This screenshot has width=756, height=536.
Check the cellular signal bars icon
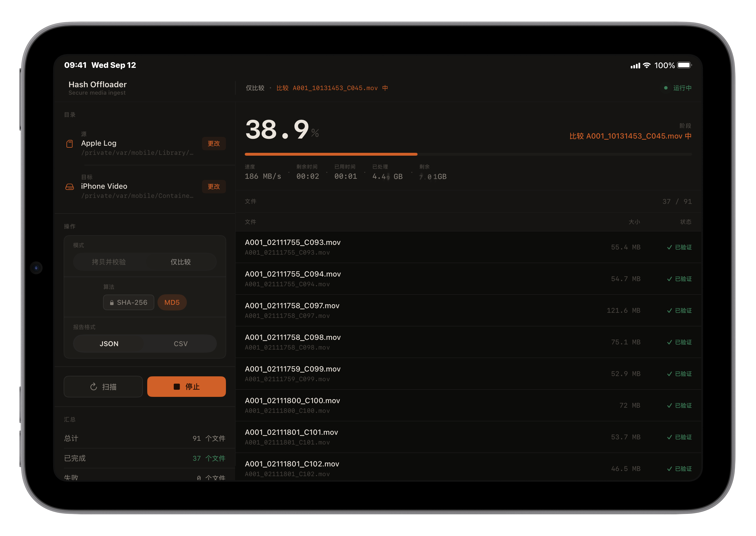point(635,66)
